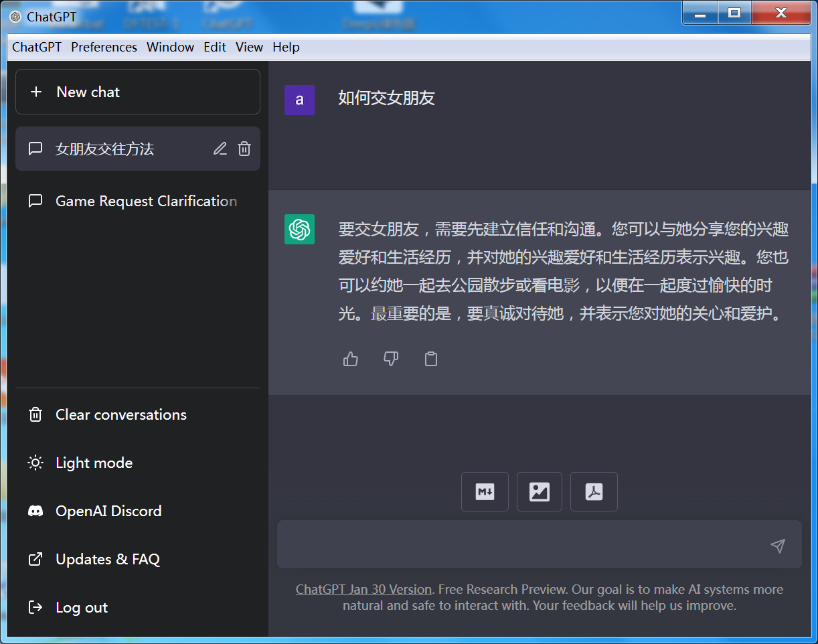Image resolution: width=818 pixels, height=644 pixels.
Task: Click the external link icon beside Updates & FAQ
Action: pyautogui.click(x=35, y=560)
